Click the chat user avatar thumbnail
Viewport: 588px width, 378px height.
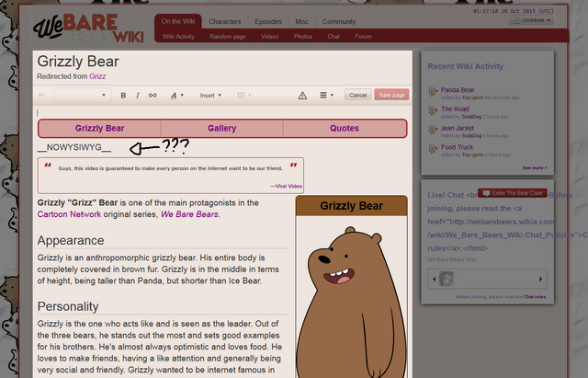click(x=447, y=279)
